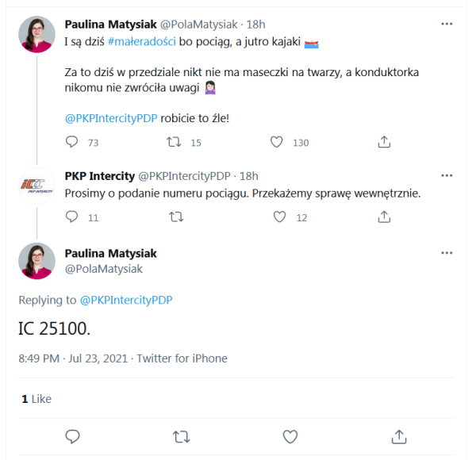View who liked via 1 Like

coord(36,399)
